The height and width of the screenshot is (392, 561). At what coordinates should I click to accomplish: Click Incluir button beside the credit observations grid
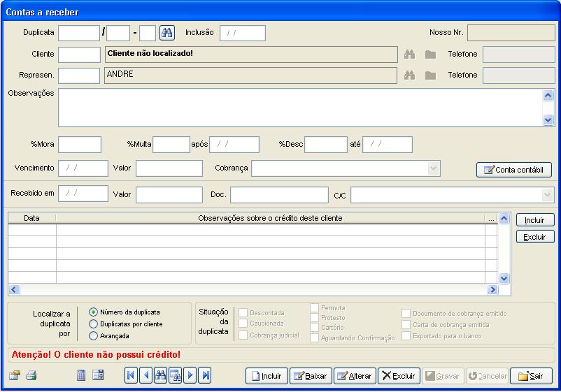point(535,220)
